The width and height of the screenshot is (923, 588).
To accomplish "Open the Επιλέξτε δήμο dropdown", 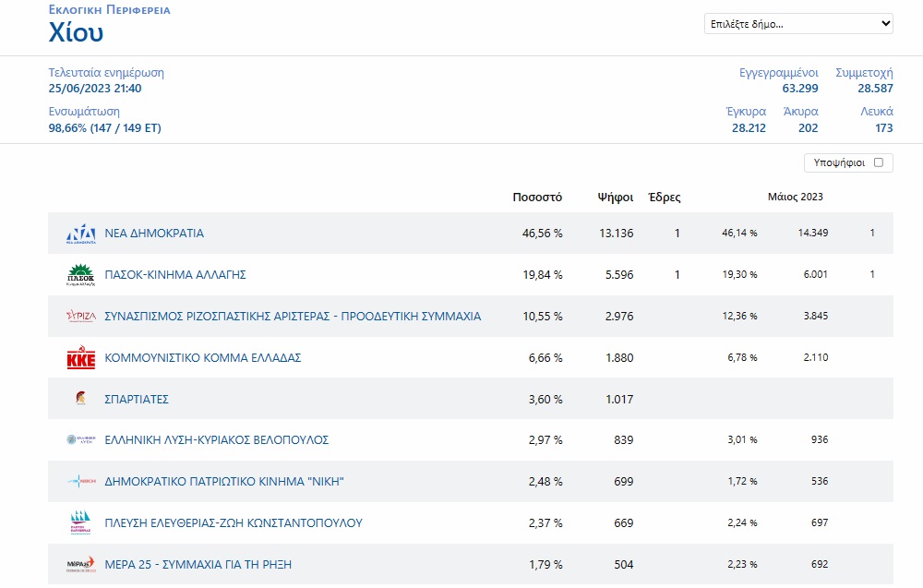I will (x=798, y=24).
